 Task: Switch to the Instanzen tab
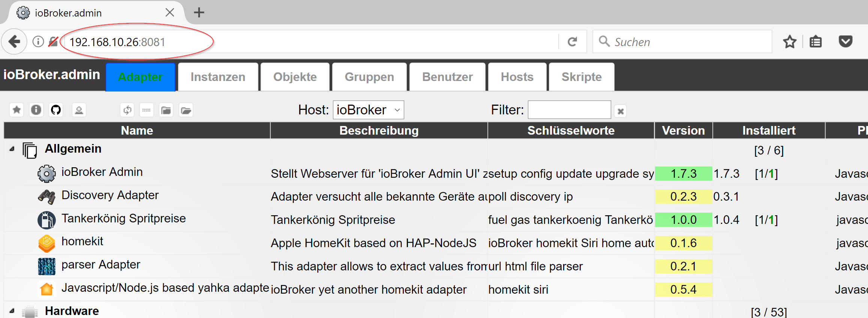(x=218, y=77)
